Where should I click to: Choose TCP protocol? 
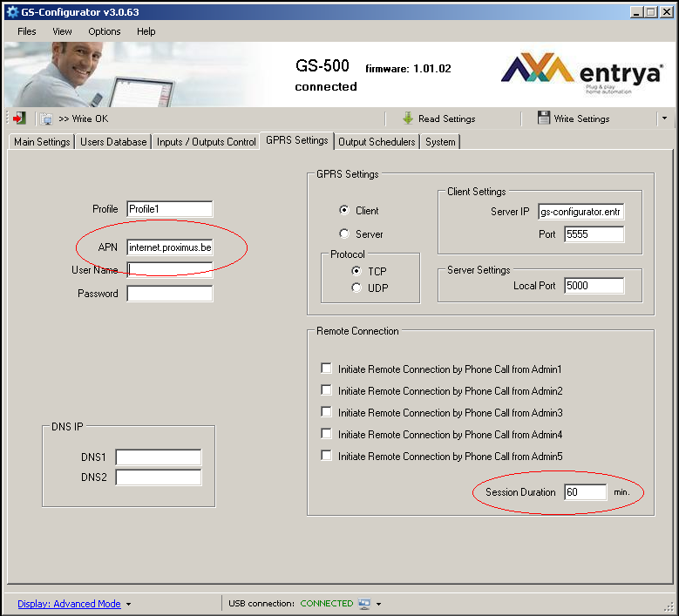click(356, 271)
